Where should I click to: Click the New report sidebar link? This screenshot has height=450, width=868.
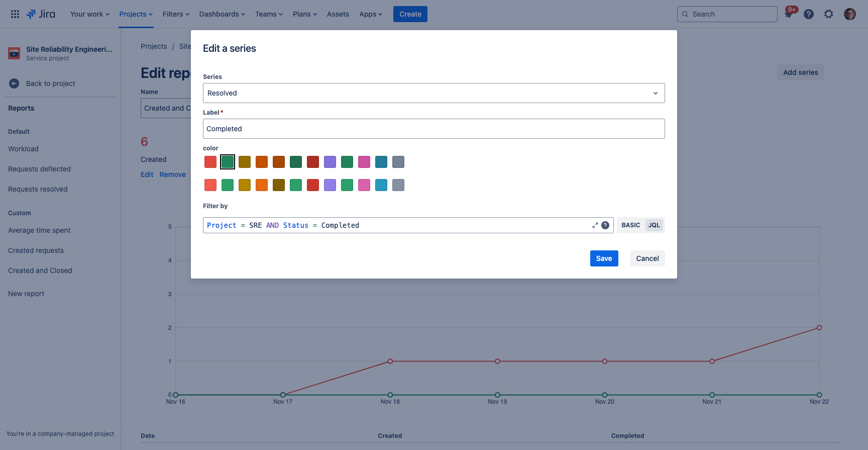click(26, 294)
